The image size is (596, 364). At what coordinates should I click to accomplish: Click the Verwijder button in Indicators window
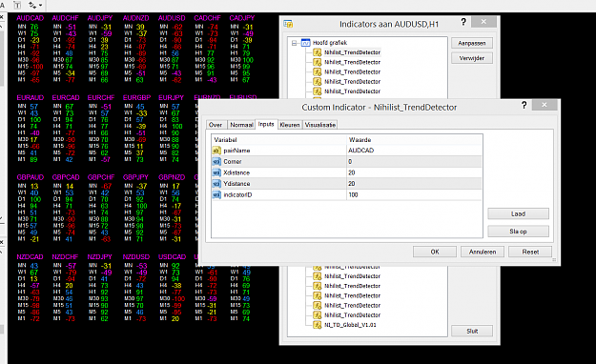coord(472,58)
